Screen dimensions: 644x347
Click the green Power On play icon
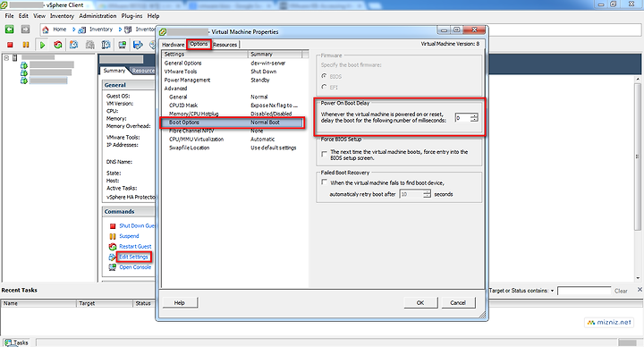click(x=42, y=45)
